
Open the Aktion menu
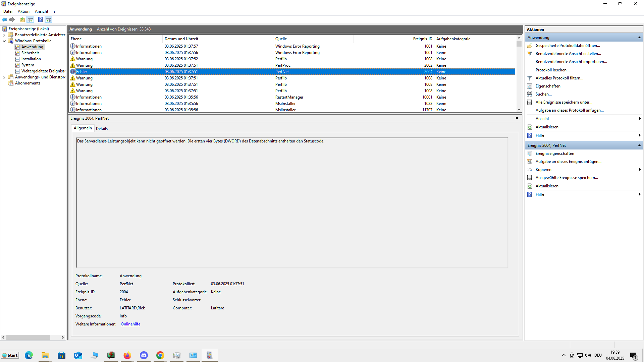(23, 11)
